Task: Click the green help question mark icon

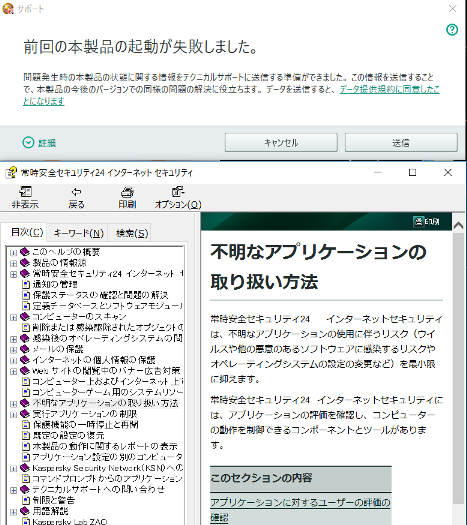Action: 452,30
